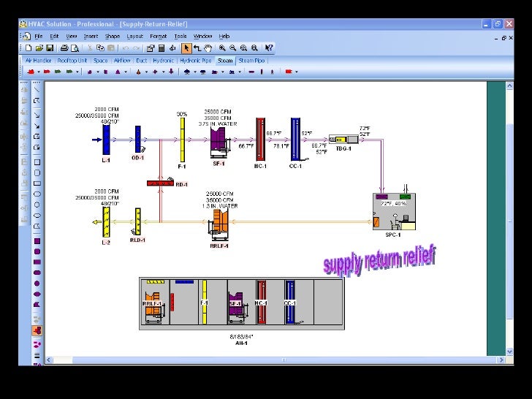Open the Properties icon in the toolbar
This screenshot has width=532, height=399.
pos(151,48)
